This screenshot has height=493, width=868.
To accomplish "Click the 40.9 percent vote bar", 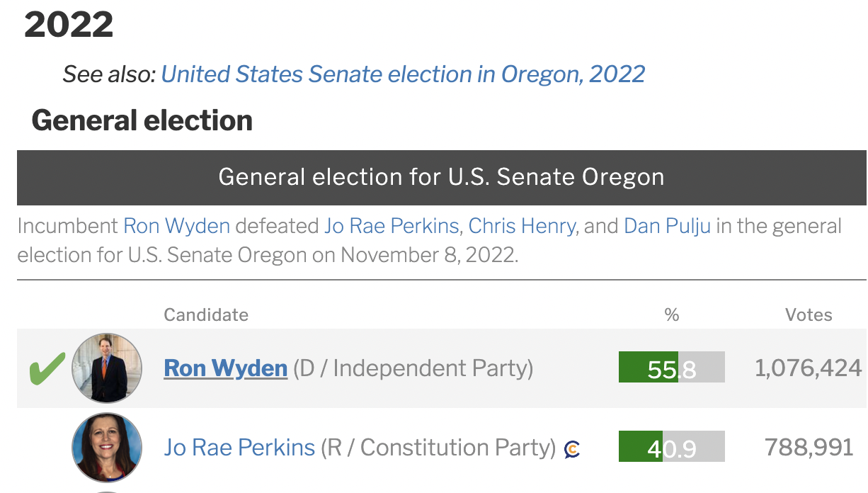I will [x=672, y=446].
